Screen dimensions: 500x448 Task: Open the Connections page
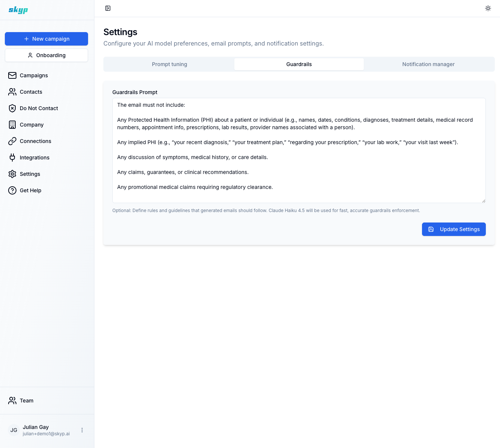coord(35,141)
